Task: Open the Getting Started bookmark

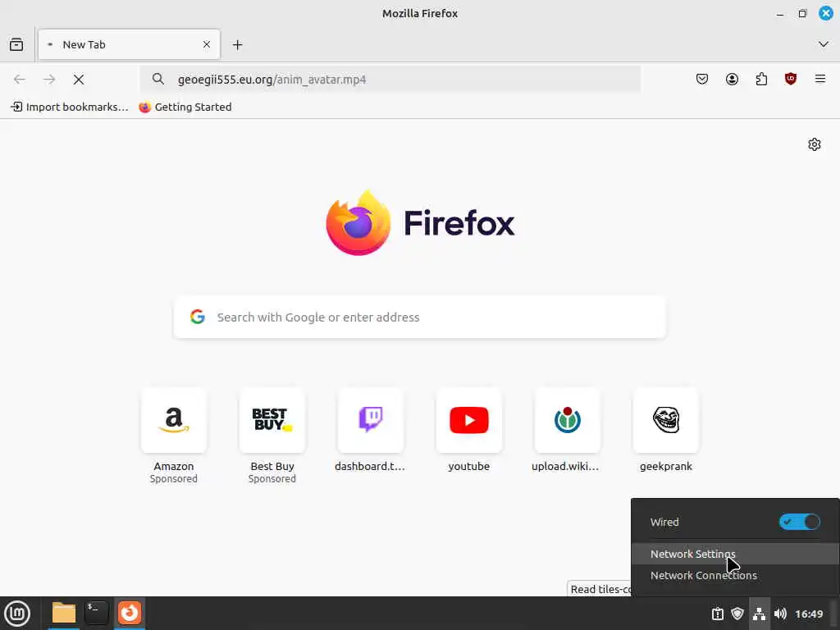Action: point(185,107)
